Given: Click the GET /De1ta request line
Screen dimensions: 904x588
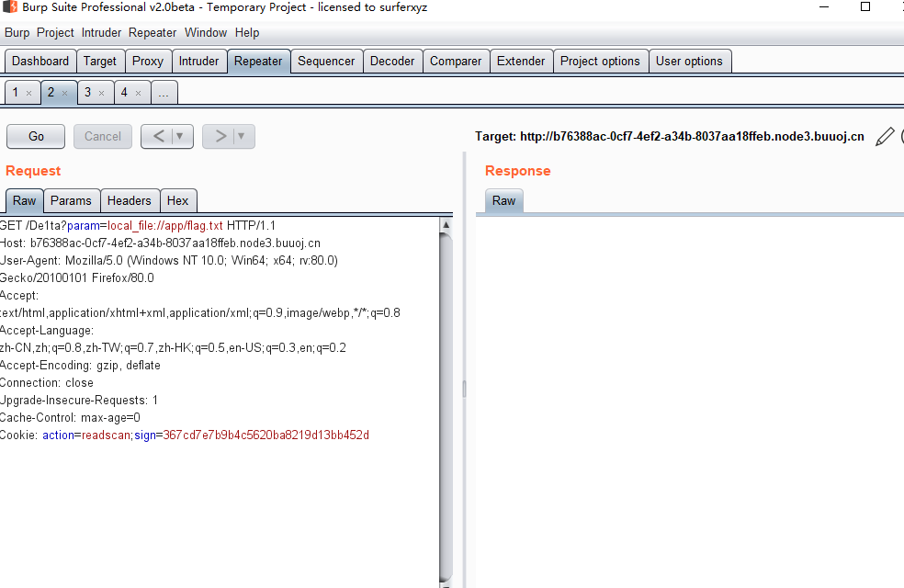Looking at the screenshot, I should [x=138, y=225].
